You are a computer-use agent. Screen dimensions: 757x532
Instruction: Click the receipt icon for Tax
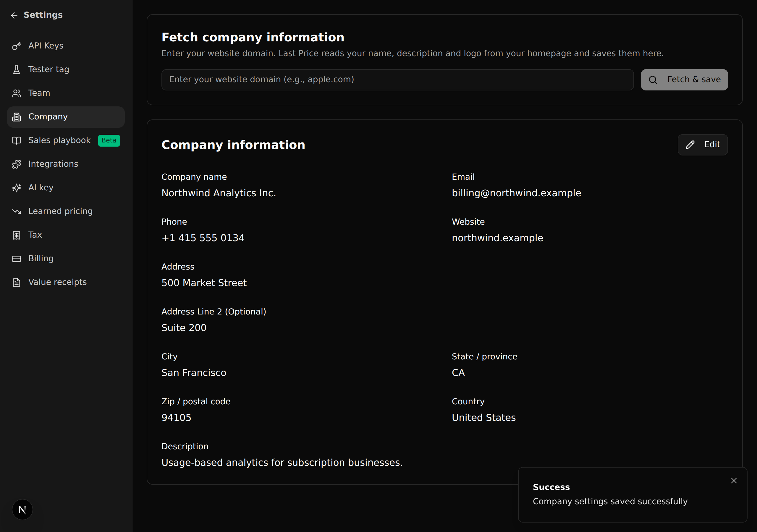pos(17,235)
